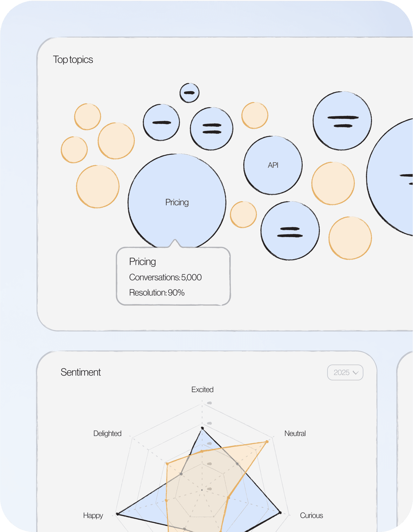Click the Pricing tooltip card

coord(173,276)
